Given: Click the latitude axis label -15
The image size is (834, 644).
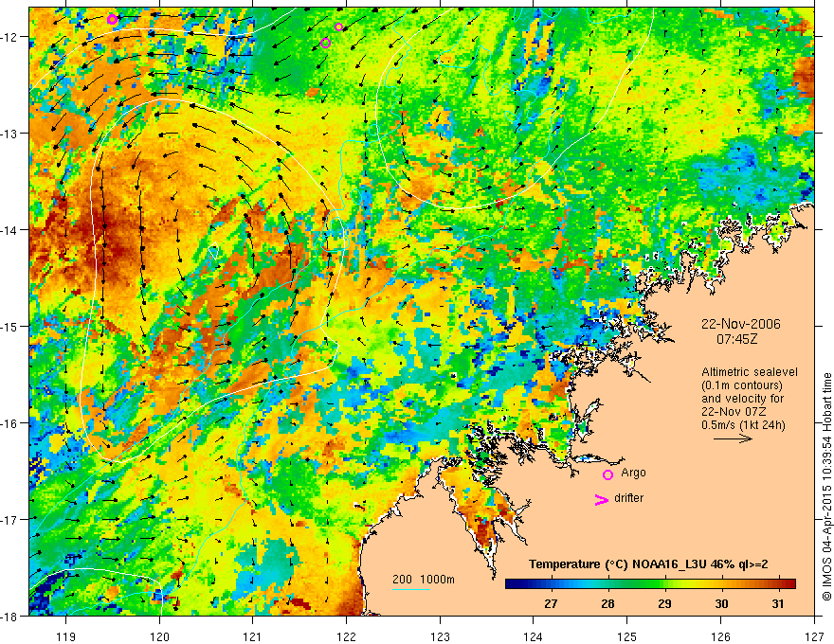Looking at the screenshot, I should pyautogui.click(x=9, y=326).
